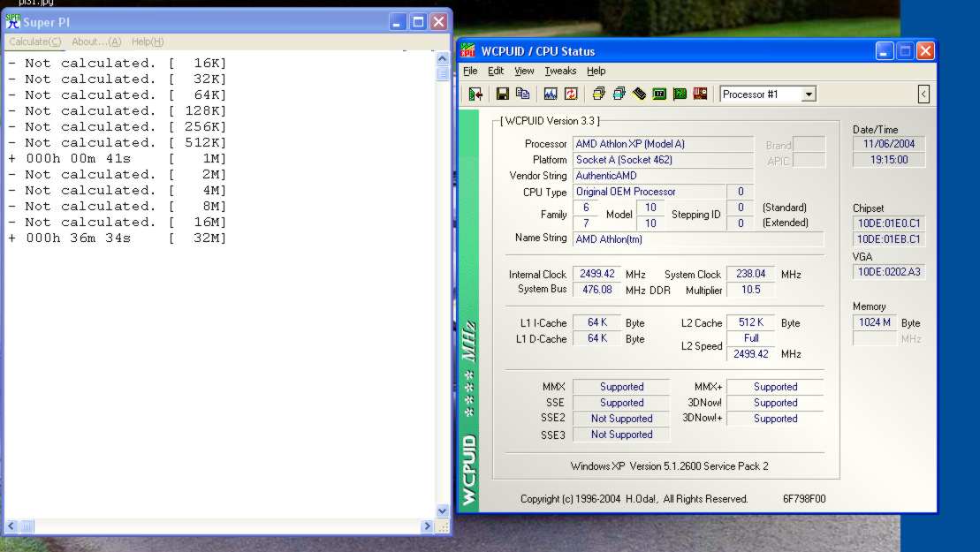Click the red motherboard icon
The image size is (980, 552).
pos(700,95)
